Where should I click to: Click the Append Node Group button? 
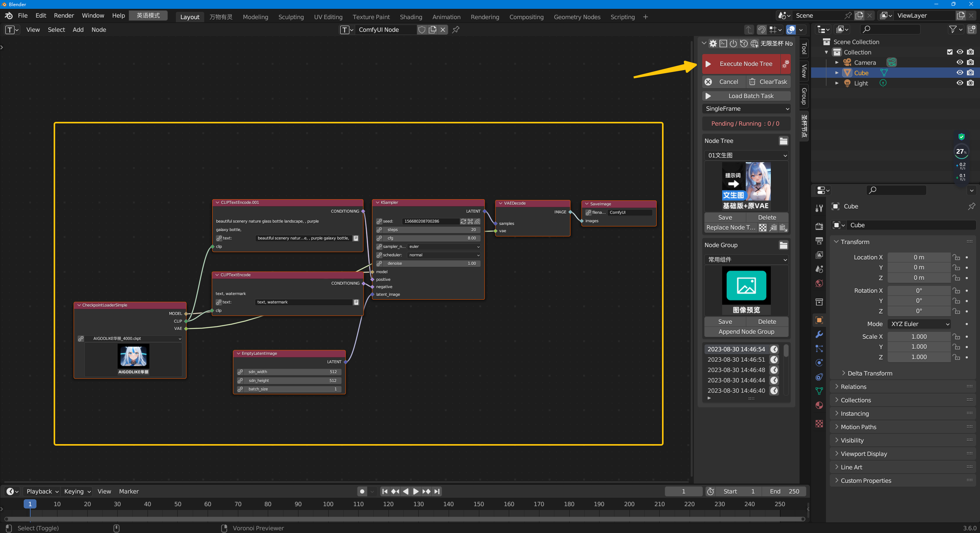point(746,332)
